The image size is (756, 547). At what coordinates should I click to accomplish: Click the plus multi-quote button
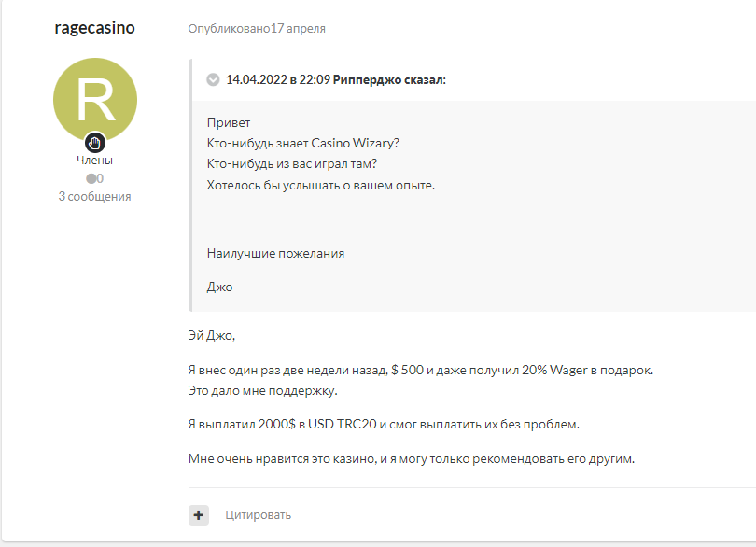pos(198,515)
